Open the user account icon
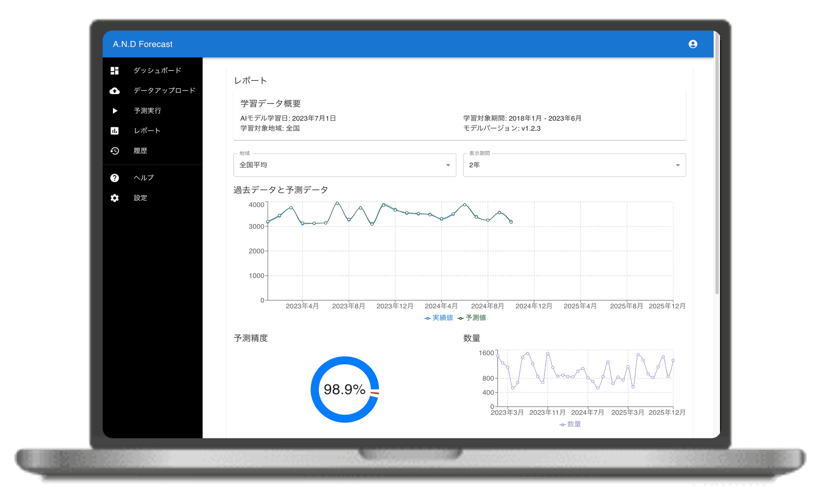This screenshot has height=504, width=820. click(x=693, y=44)
